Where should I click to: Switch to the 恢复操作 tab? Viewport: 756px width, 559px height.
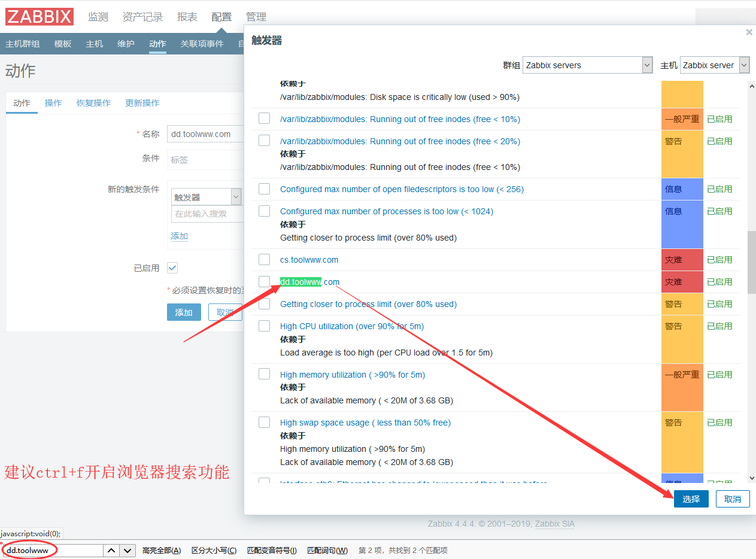93,103
